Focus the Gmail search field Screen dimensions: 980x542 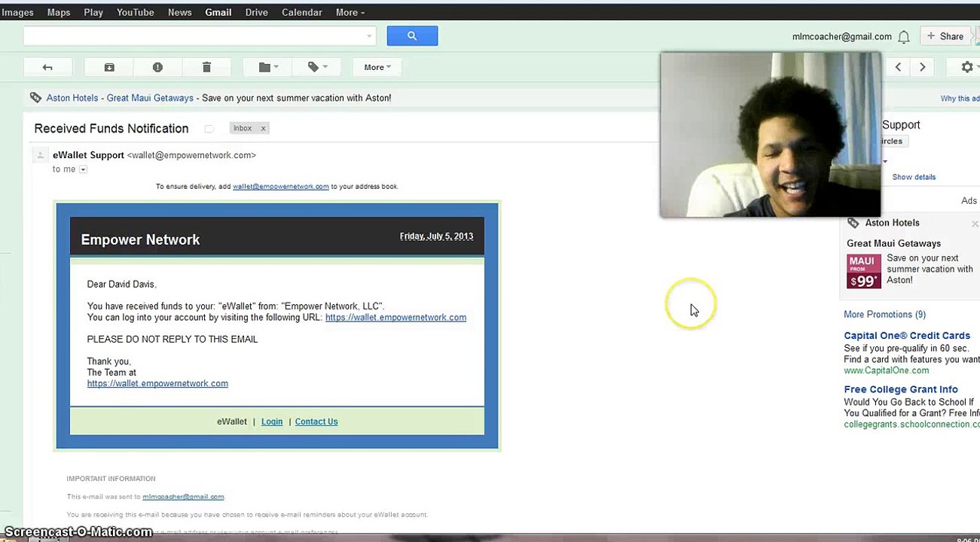[x=194, y=35]
